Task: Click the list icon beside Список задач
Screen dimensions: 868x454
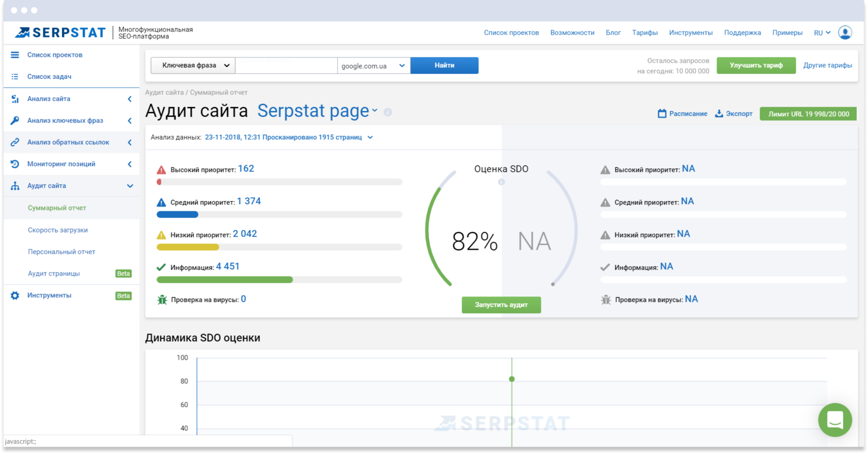Action: coord(15,77)
